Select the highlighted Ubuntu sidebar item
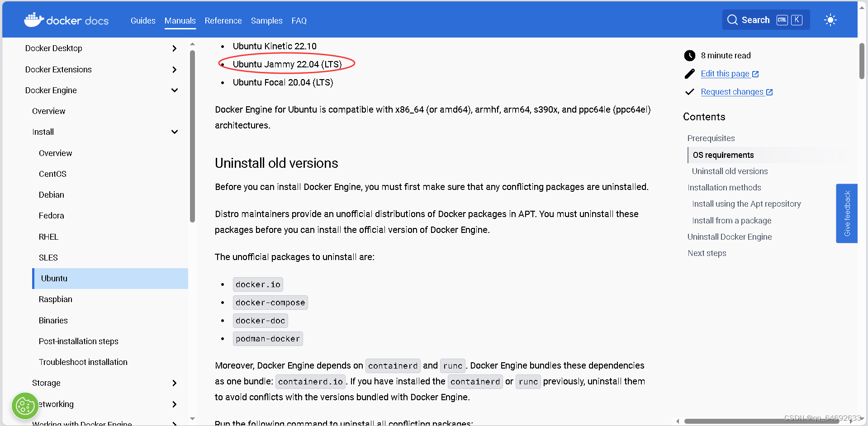This screenshot has width=868, height=426. (x=110, y=279)
